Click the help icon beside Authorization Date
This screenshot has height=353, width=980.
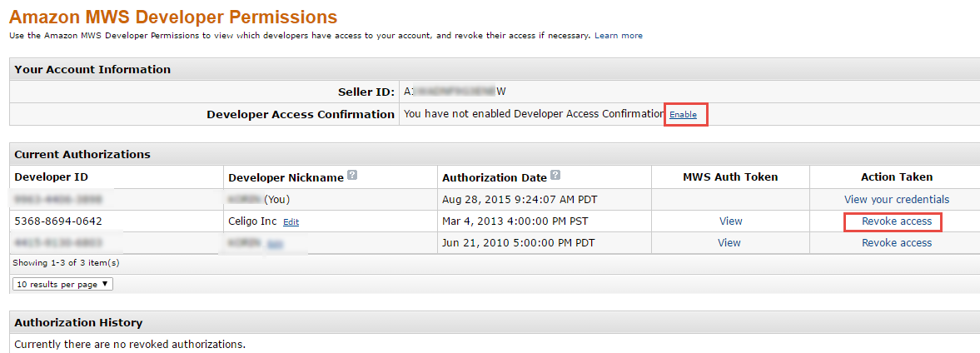pyautogui.click(x=555, y=176)
